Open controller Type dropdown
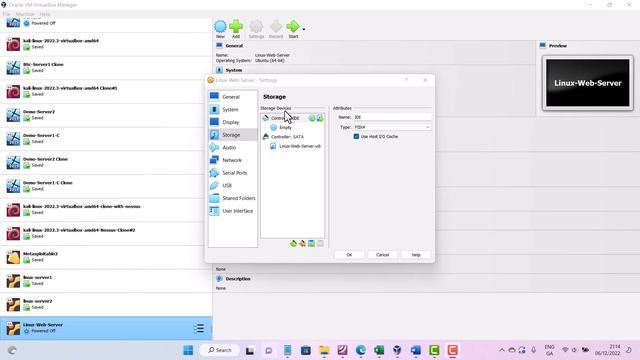The width and height of the screenshot is (640, 360). (x=392, y=127)
